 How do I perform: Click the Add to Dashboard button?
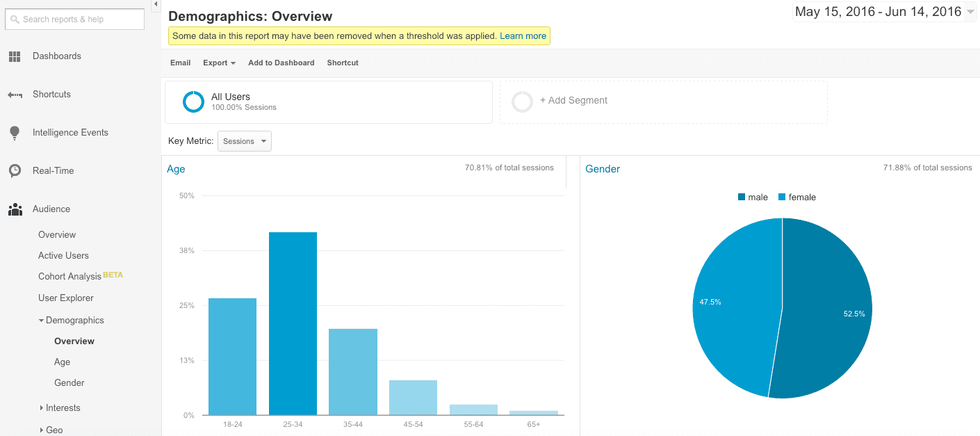[x=281, y=63]
